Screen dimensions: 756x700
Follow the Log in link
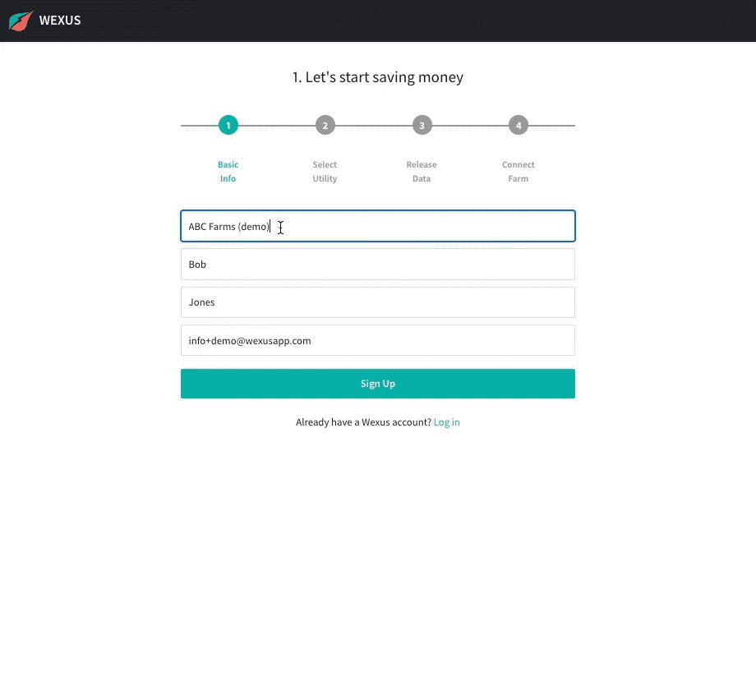point(446,422)
